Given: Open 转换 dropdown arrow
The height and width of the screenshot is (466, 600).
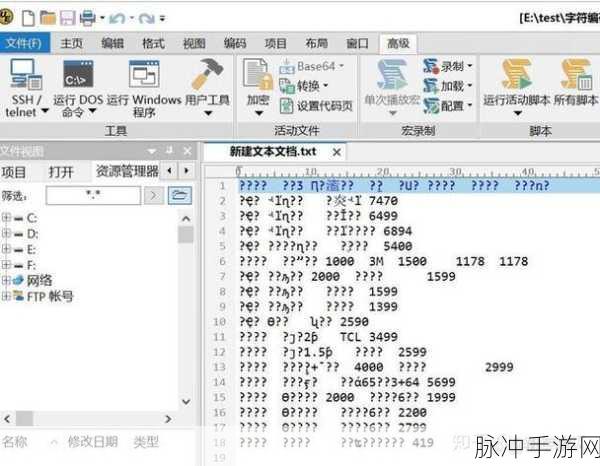Looking at the screenshot, I should tap(326, 85).
